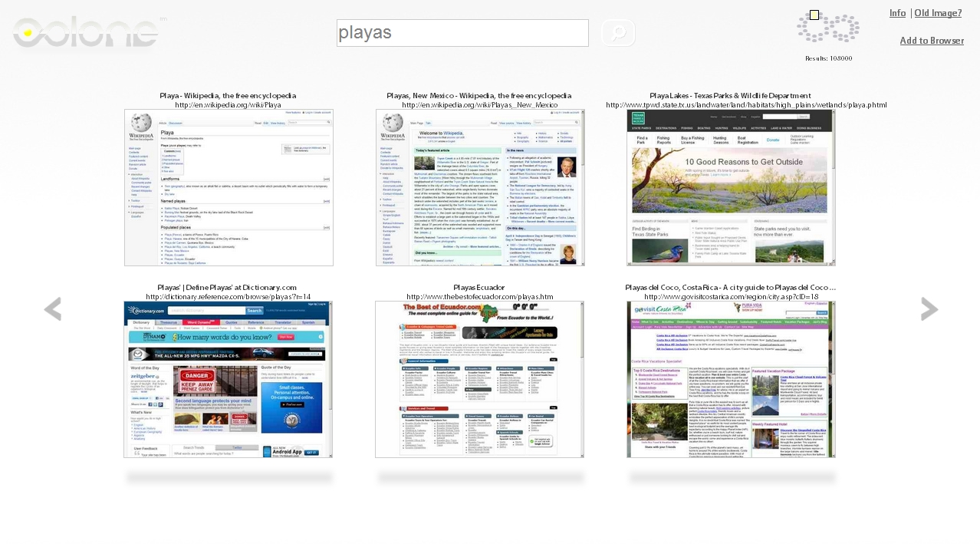Open the Playas Ecuador page thumbnail
Viewport: 980px width, 544px height.
click(479, 379)
